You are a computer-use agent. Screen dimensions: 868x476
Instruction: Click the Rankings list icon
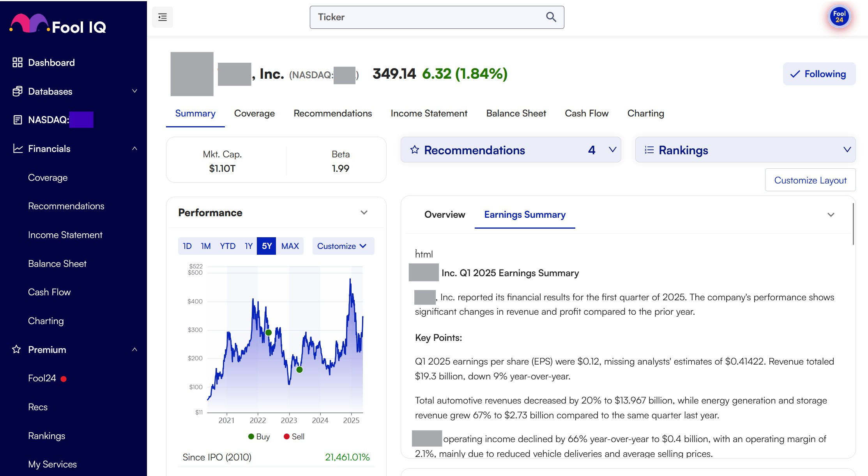(x=649, y=150)
